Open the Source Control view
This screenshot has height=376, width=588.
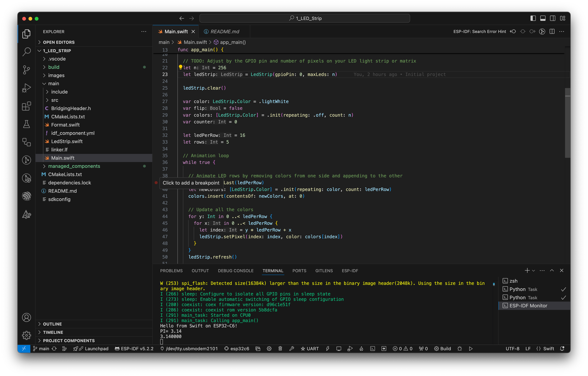pos(26,70)
